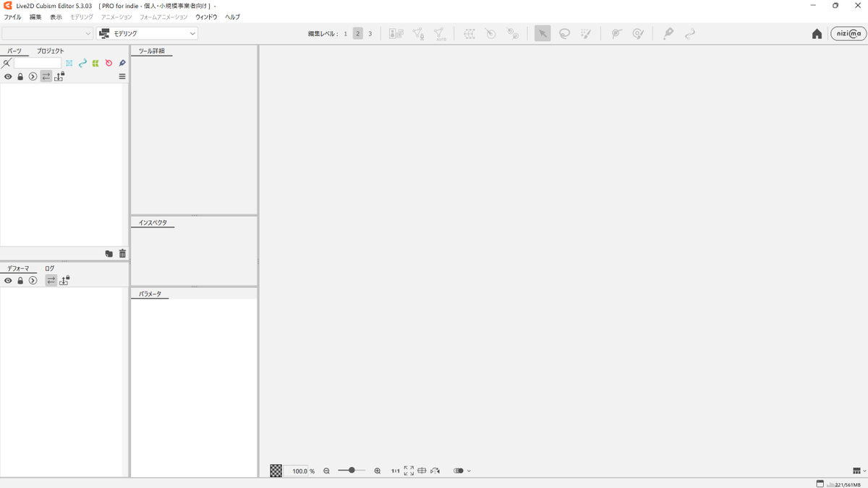Click the create rotation deformer icon
The height and width of the screenshot is (488, 868).
point(490,33)
